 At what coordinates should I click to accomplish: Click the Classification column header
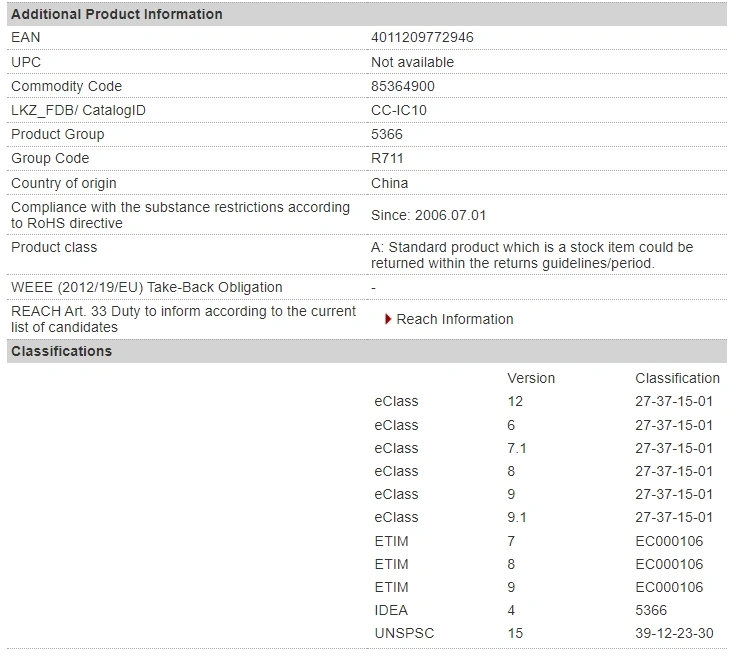click(677, 378)
